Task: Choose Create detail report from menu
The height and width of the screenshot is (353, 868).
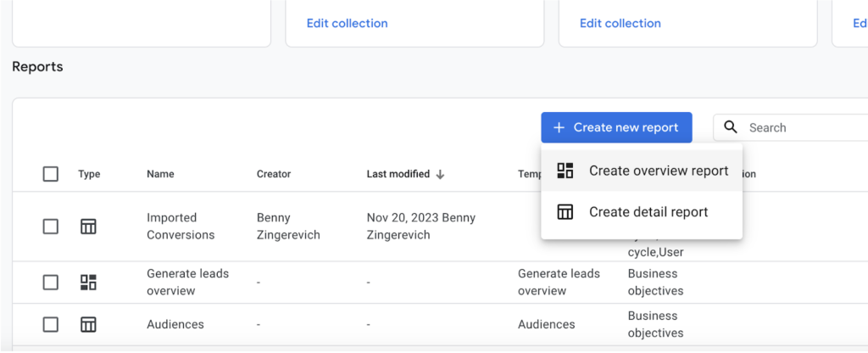Action: 648,212
